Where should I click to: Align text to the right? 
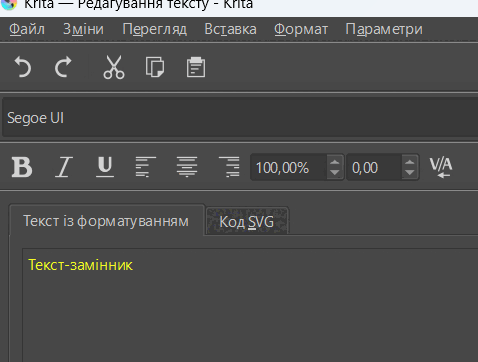229,167
